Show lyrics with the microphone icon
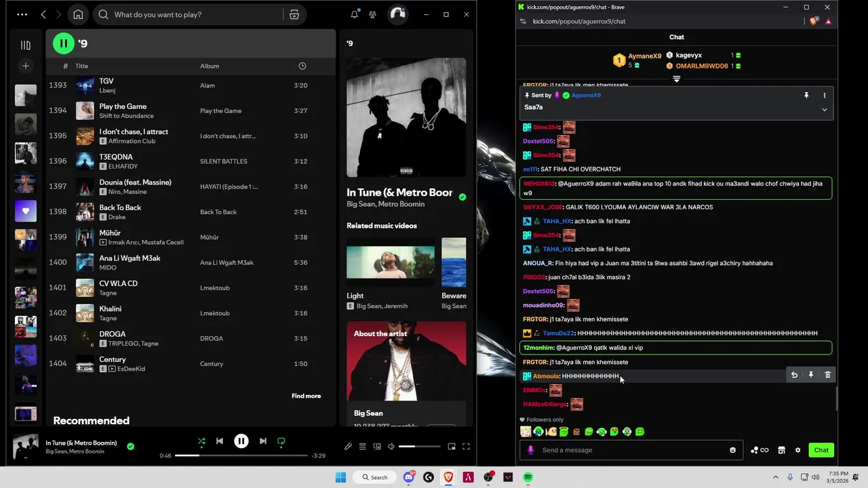Screen dimensions: 868x488 click(348, 447)
